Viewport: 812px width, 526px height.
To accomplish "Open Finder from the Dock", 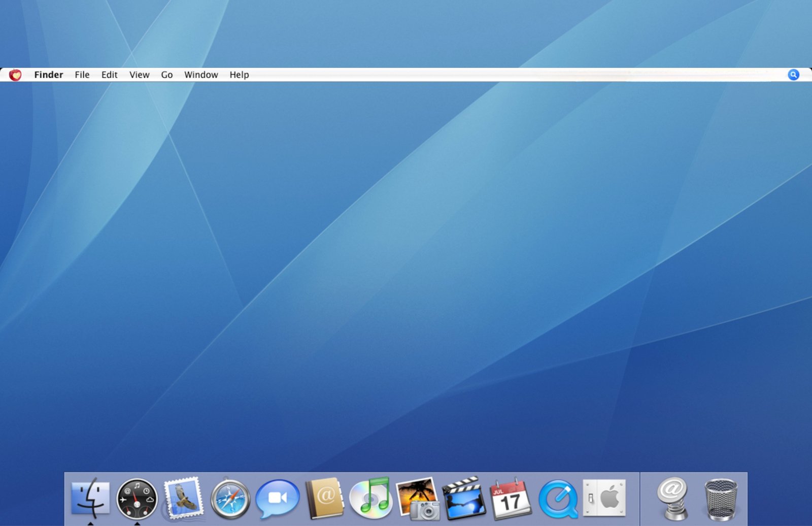I will pyautogui.click(x=90, y=498).
